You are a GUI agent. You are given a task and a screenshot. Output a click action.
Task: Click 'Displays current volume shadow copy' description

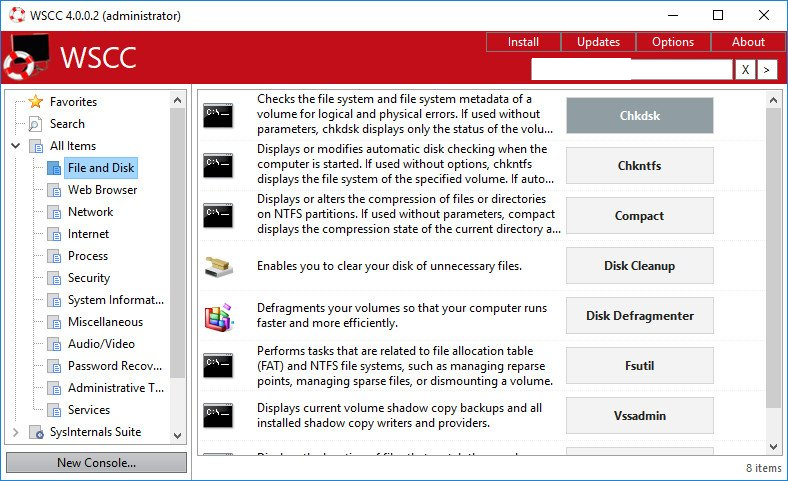coord(399,416)
